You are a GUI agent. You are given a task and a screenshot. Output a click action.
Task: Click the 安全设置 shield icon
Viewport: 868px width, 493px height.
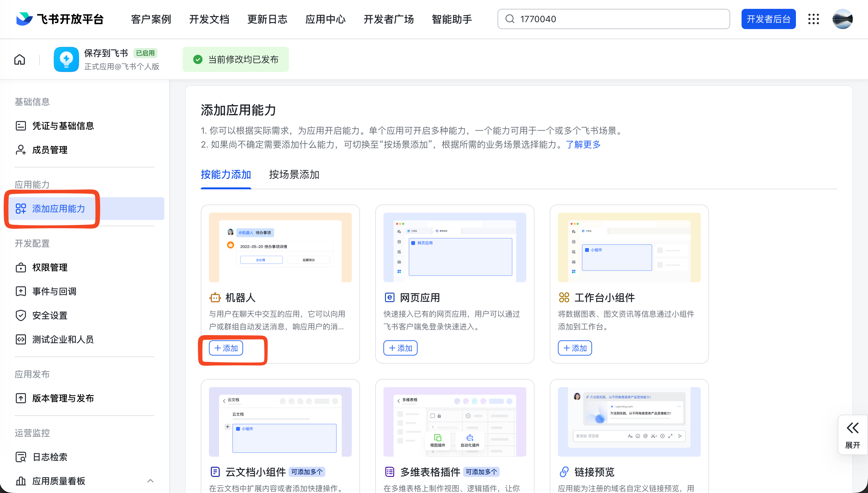pos(21,315)
